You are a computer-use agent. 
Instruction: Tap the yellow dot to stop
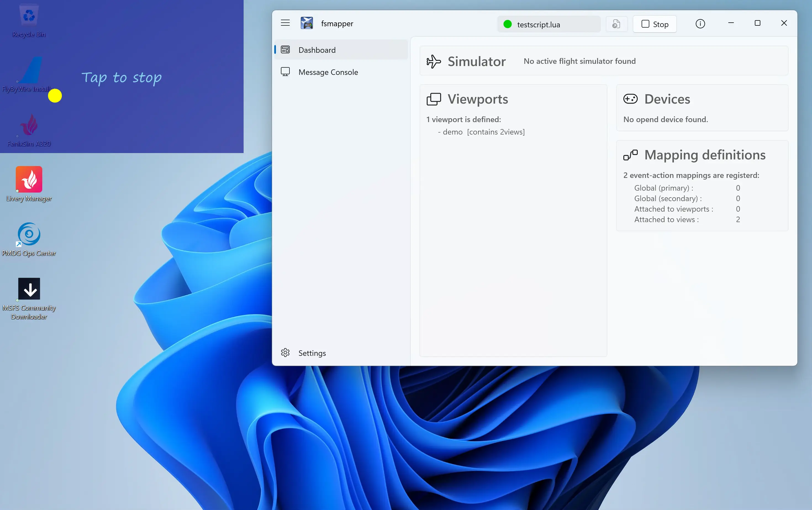coord(55,96)
